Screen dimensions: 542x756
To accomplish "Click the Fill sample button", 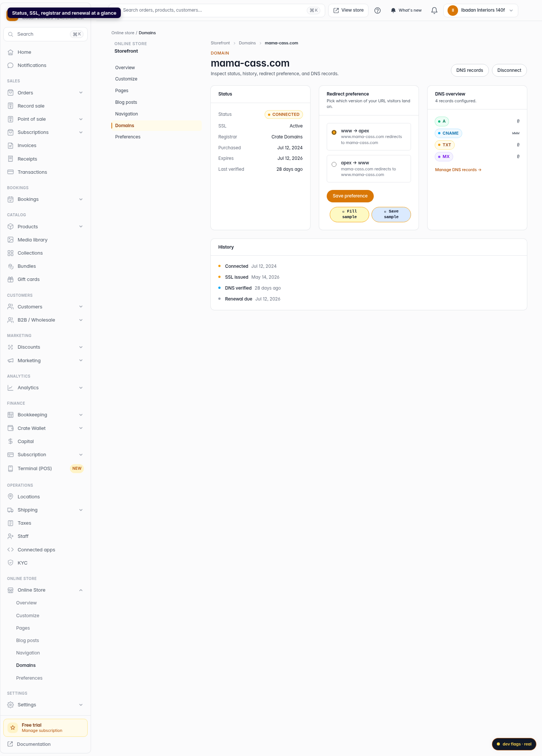I will point(349,214).
